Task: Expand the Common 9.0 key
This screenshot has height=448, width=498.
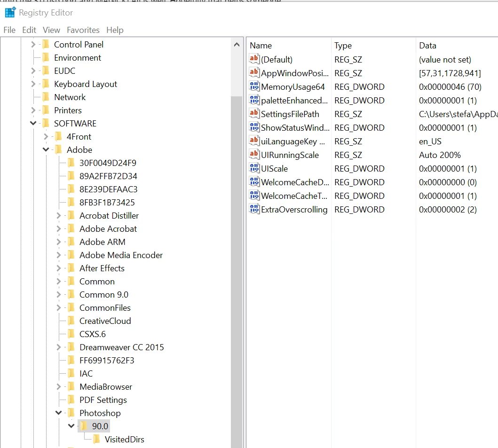Action: 59,295
